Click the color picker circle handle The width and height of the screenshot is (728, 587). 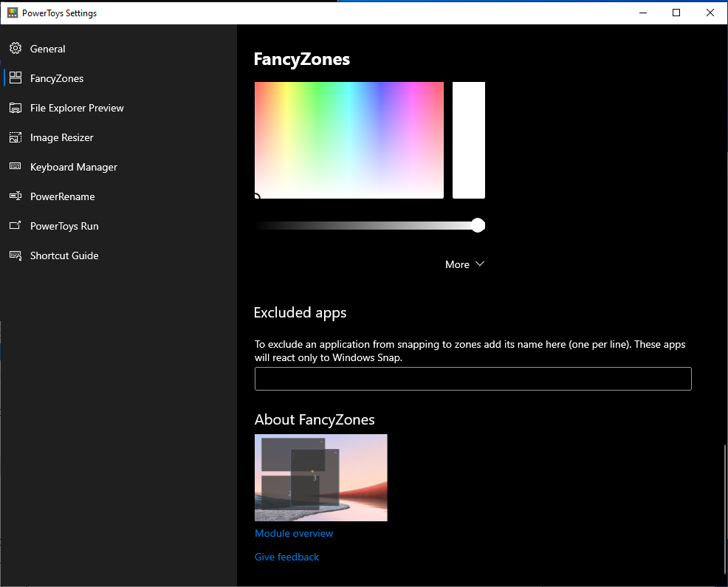click(x=257, y=196)
